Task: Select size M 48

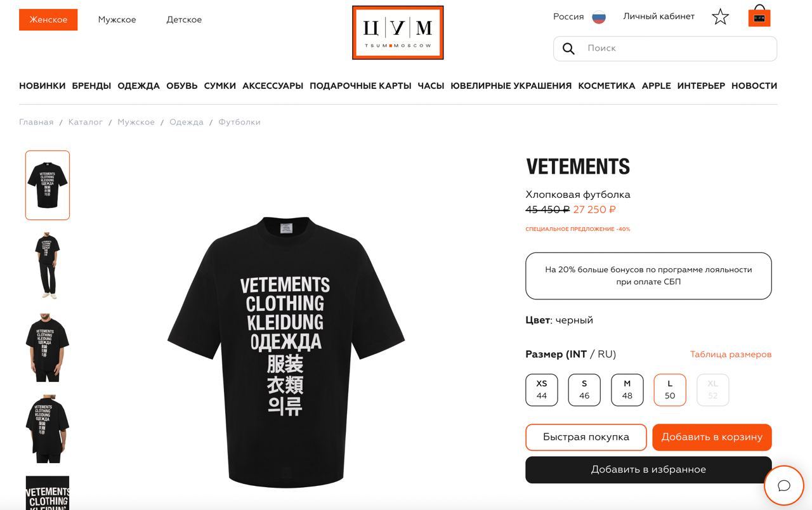Action: click(627, 389)
